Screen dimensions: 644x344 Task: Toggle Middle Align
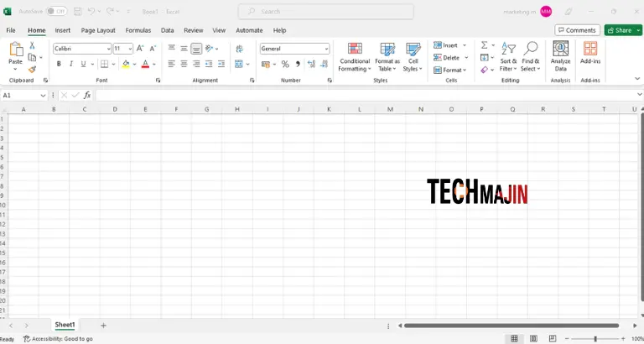184,49
